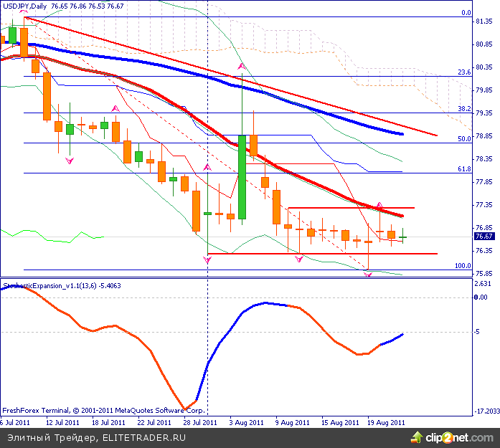Click the pink fractal arrow below 28 Jul low
Screen dimensions: 500x448
click(x=207, y=260)
